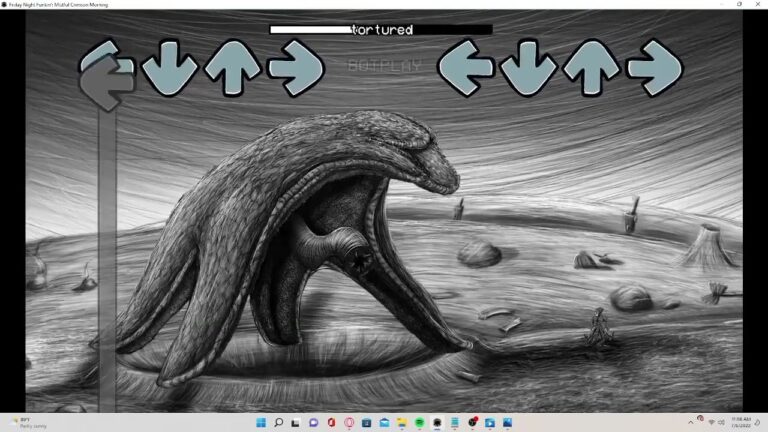Viewport: 768px width, 432px height.
Task: Click the gray falling left-arrow note
Action: [x=107, y=82]
